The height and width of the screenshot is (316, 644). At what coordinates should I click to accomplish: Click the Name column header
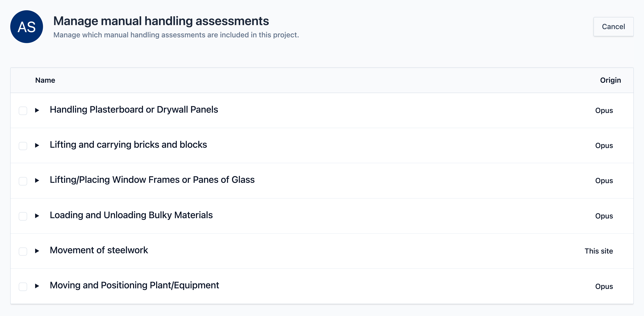(x=45, y=80)
